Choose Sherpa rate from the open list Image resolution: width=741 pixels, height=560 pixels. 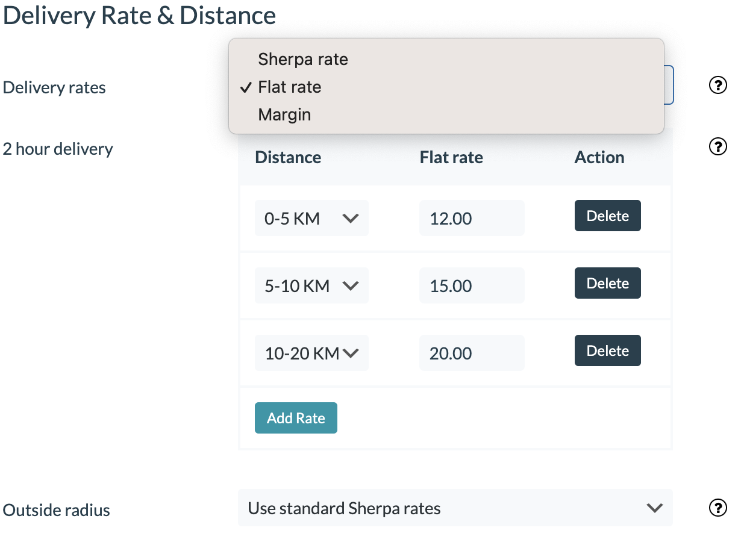click(x=302, y=60)
